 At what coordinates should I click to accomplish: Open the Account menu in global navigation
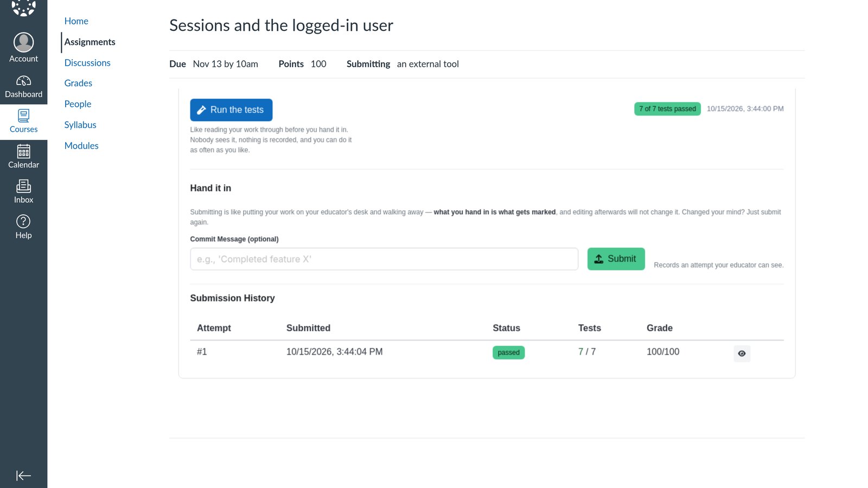(23, 48)
